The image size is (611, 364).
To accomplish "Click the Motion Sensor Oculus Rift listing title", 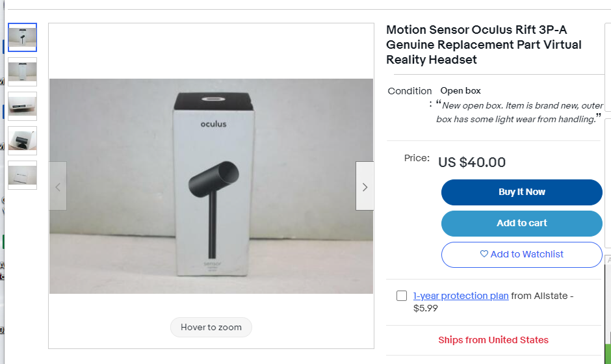I will tap(484, 44).
